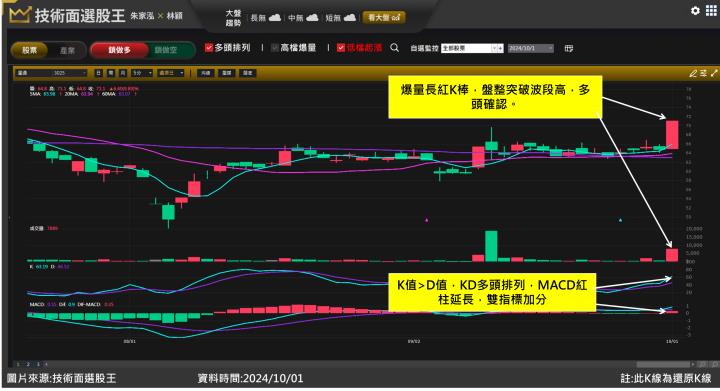Viewport: 720px width, 391px height.
Task: Toggle the 高檔爆量 checkbox
Action: pos(275,48)
